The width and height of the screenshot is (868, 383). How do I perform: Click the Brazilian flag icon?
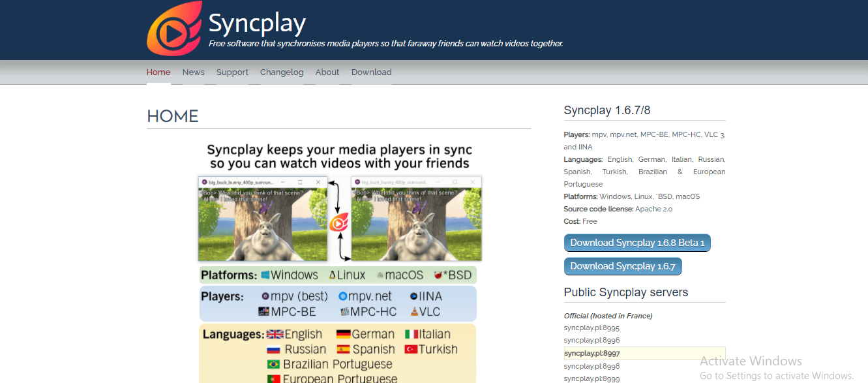274,364
